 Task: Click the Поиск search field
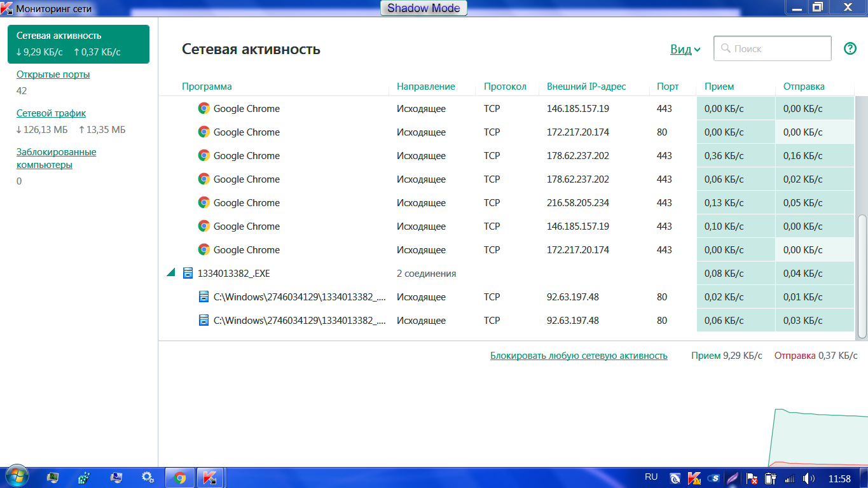(x=773, y=48)
